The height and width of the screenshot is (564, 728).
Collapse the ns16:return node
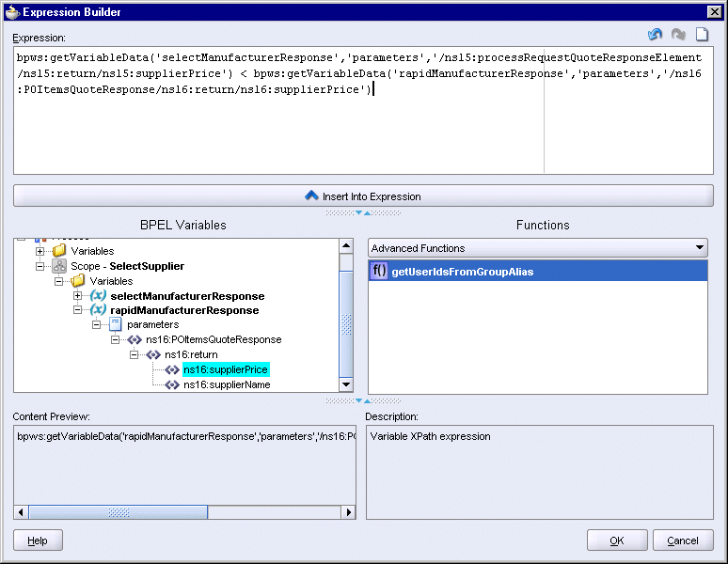(134, 354)
